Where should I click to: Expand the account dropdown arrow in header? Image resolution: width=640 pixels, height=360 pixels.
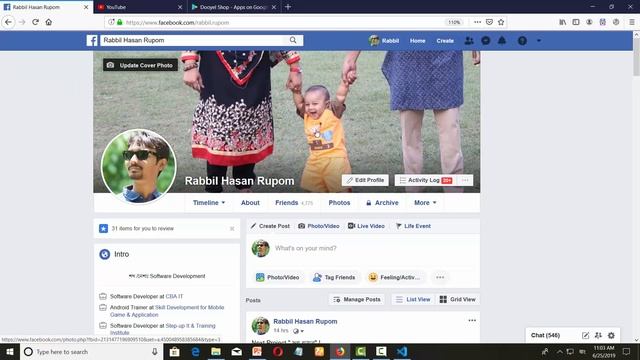[x=539, y=40]
